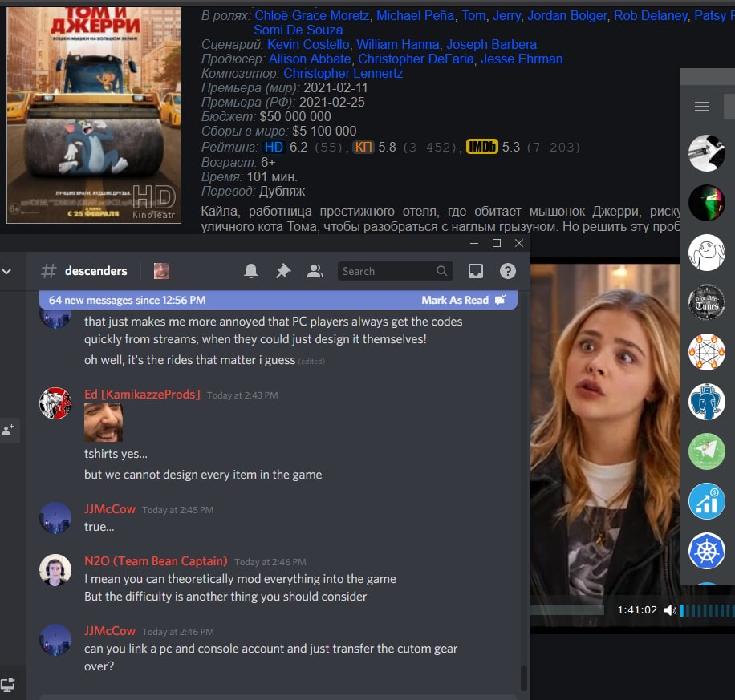Open Telegram chat with blue bar chart avatar
This screenshot has width=735, height=700.
pyautogui.click(x=707, y=501)
